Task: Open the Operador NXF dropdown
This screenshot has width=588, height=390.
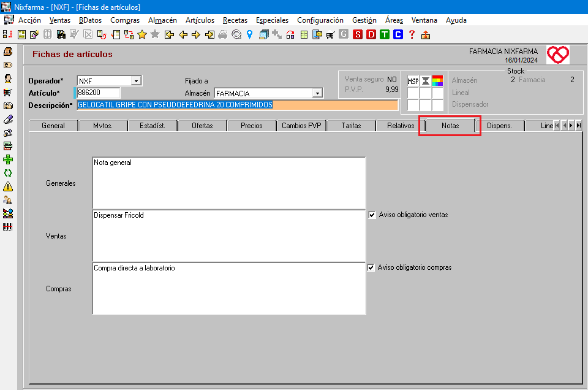Action: pyautogui.click(x=136, y=81)
